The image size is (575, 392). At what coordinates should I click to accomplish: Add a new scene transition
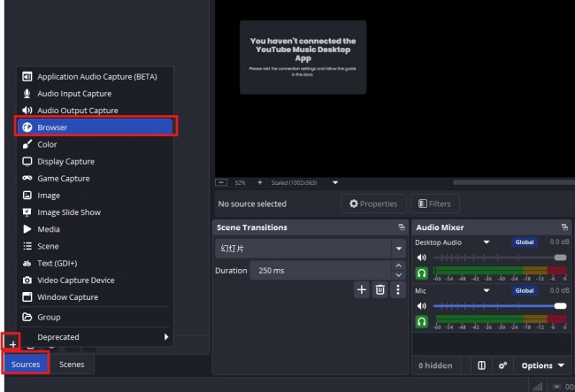click(362, 289)
